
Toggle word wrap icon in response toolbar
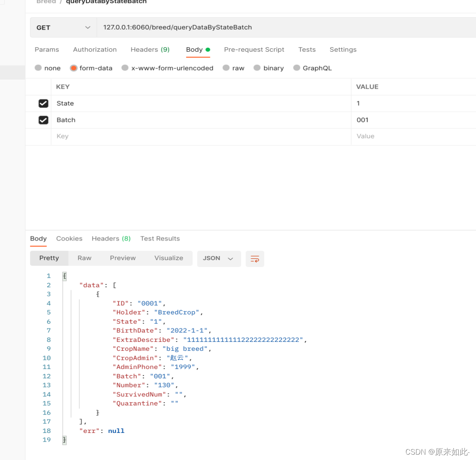click(x=255, y=259)
